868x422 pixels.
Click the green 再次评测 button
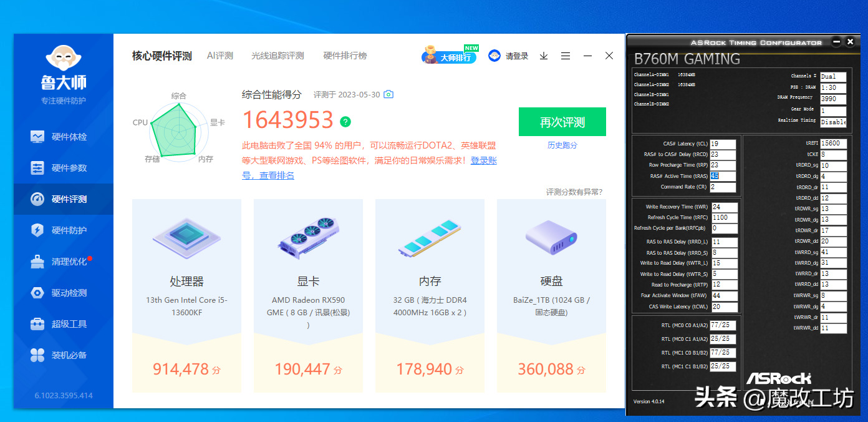click(562, 122)
